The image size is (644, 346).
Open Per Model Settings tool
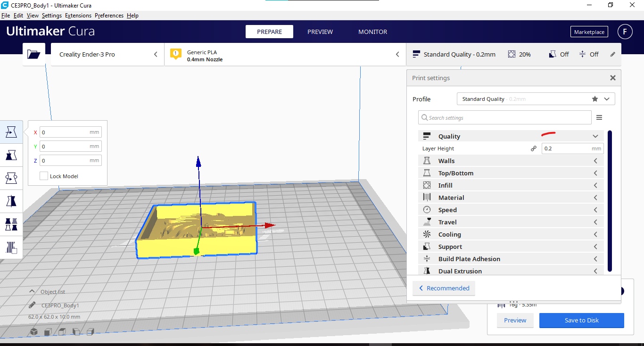[x=11, y=224]
